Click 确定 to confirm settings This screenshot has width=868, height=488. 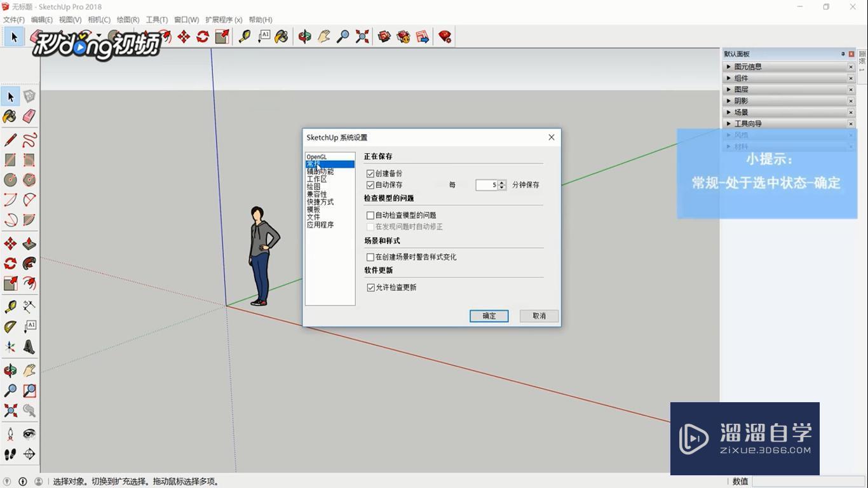[489, 316]
